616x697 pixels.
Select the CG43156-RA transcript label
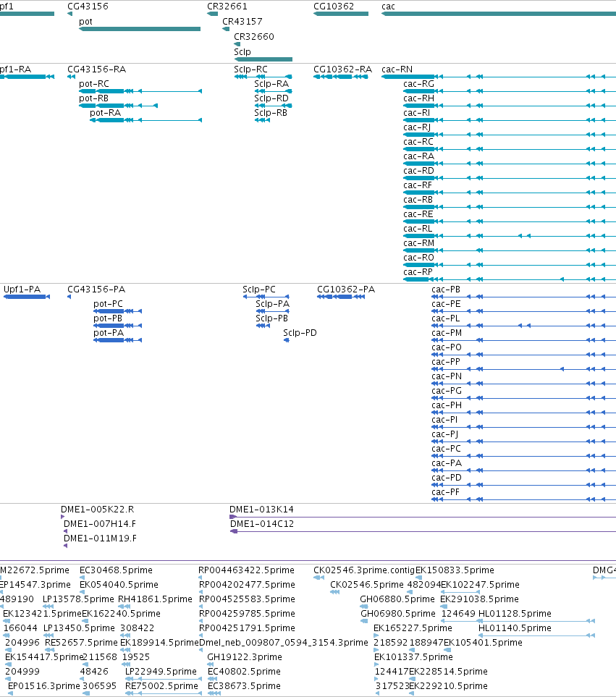96,69
